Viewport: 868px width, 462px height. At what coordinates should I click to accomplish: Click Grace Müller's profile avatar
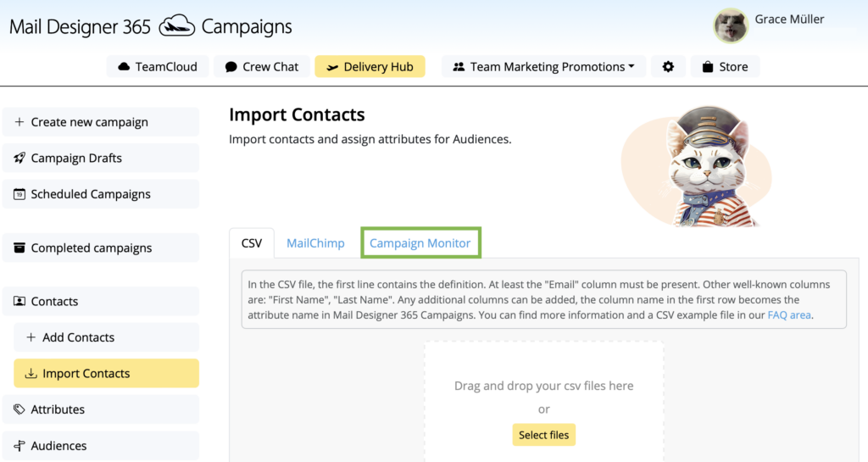(x=731, y=25)
